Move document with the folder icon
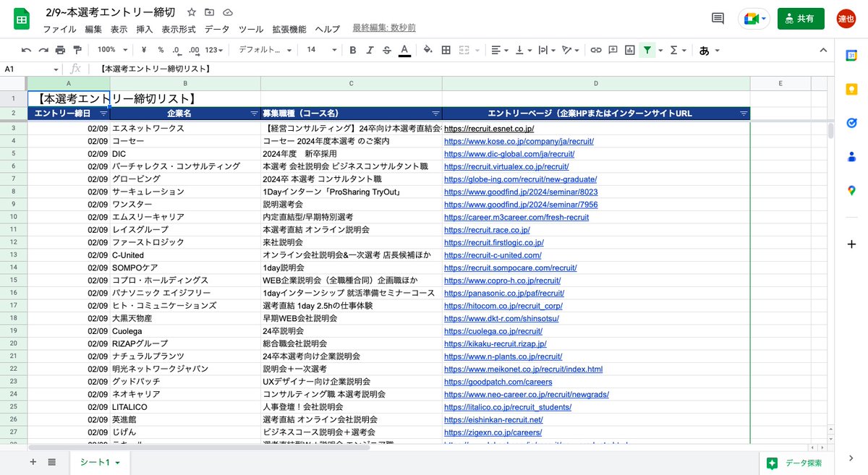Image resolution: width=868 pixels, height=475 pixels. coord(210,12)
